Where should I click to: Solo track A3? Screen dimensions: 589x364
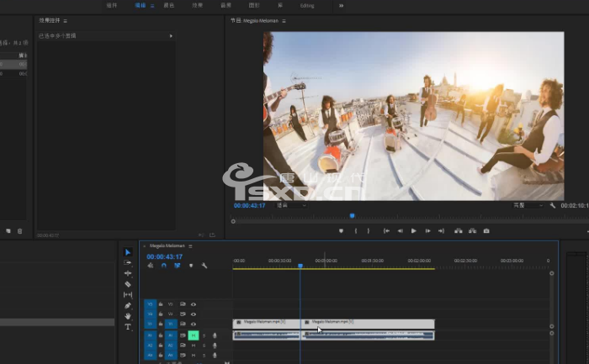[204, 355]
